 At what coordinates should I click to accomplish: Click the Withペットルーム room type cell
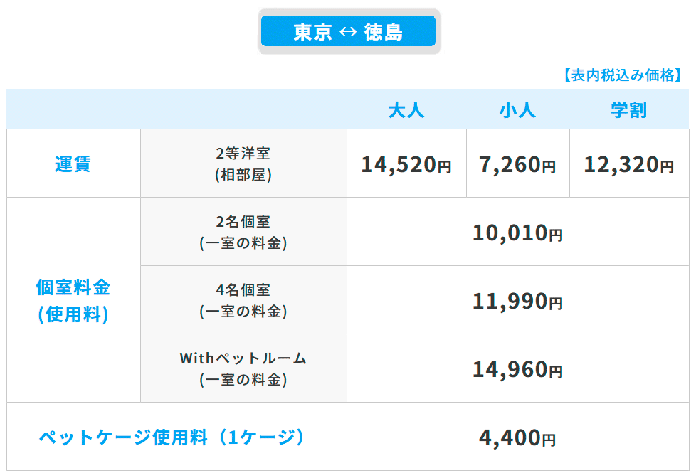(243, 368)
